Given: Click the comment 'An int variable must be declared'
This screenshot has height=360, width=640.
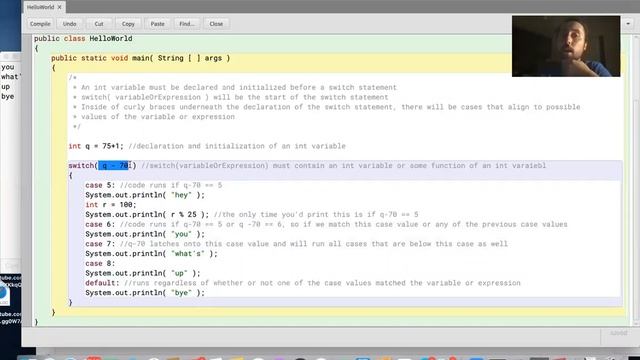Looking at the screenshot, I should click(235, 87).
